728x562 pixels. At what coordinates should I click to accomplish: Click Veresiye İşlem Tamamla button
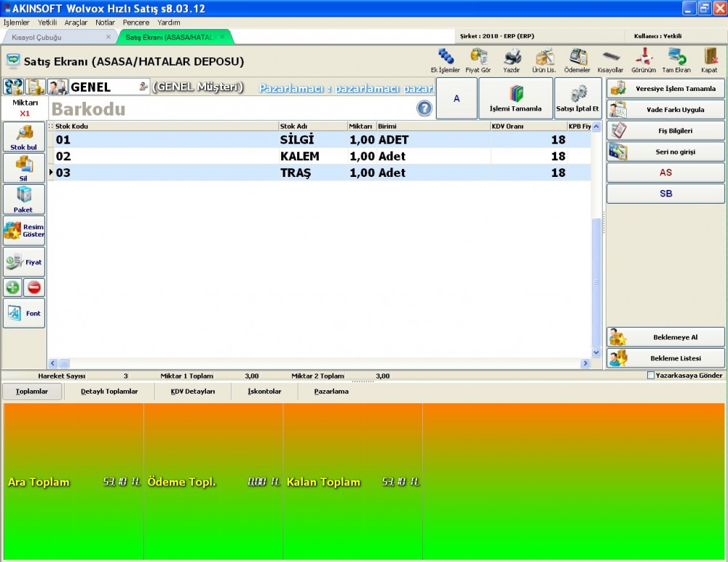coord(665,88)
